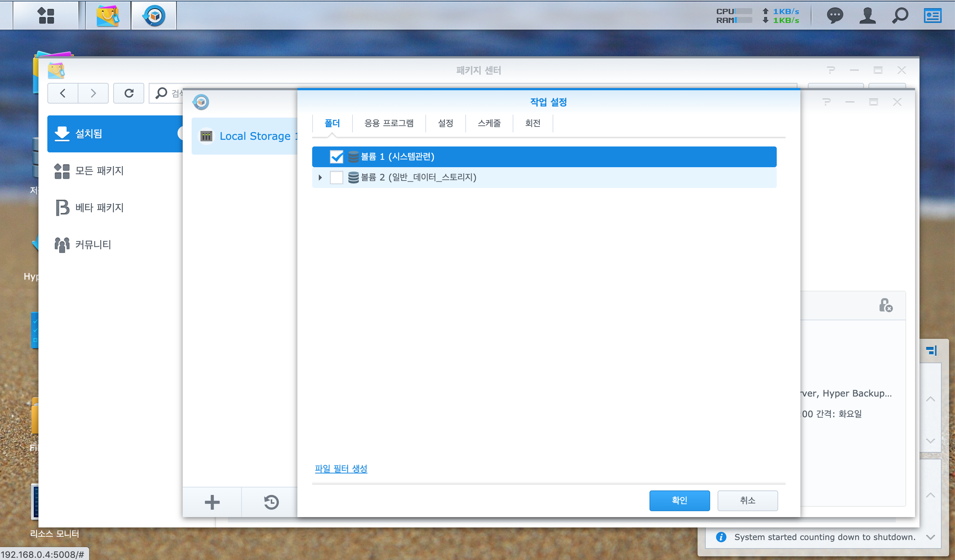The width and height of the screenshot is (955, 560).
Task: Open the notifications speech bubble icon
Action: (x=834, y=16)
